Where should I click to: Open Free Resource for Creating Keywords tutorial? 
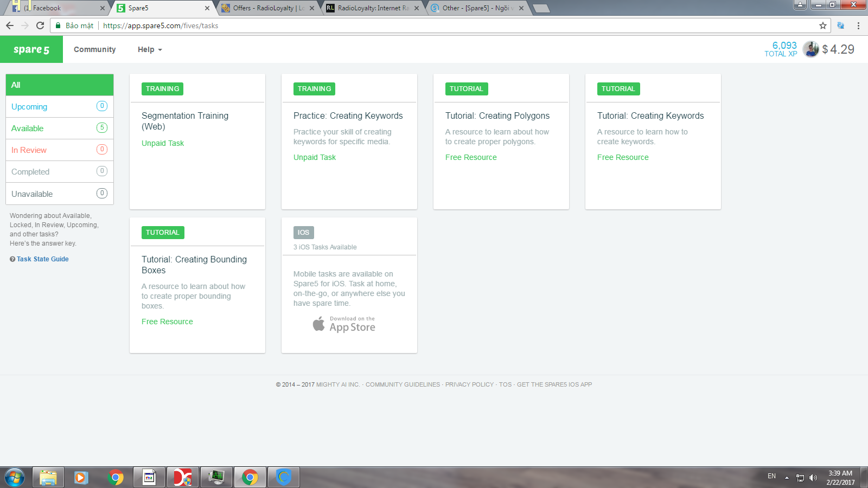pyautogui.click(x=623, y=157)
